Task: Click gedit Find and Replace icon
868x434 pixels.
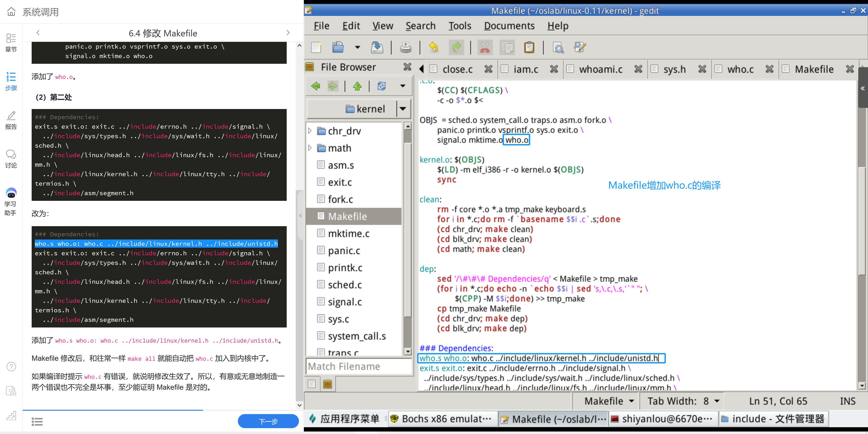Action: pos(580,47)
